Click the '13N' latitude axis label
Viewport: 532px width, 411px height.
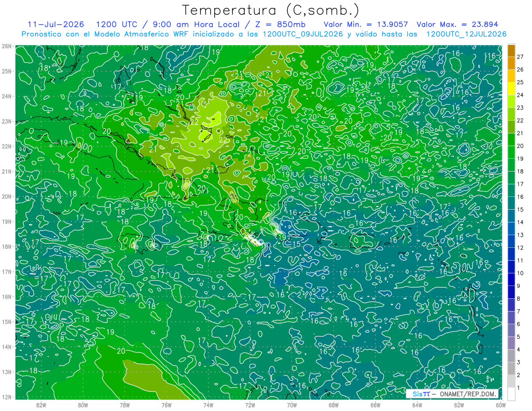6,372
